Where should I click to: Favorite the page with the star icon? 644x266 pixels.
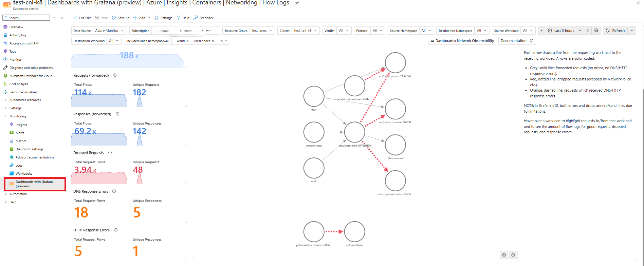click(297, 3)
